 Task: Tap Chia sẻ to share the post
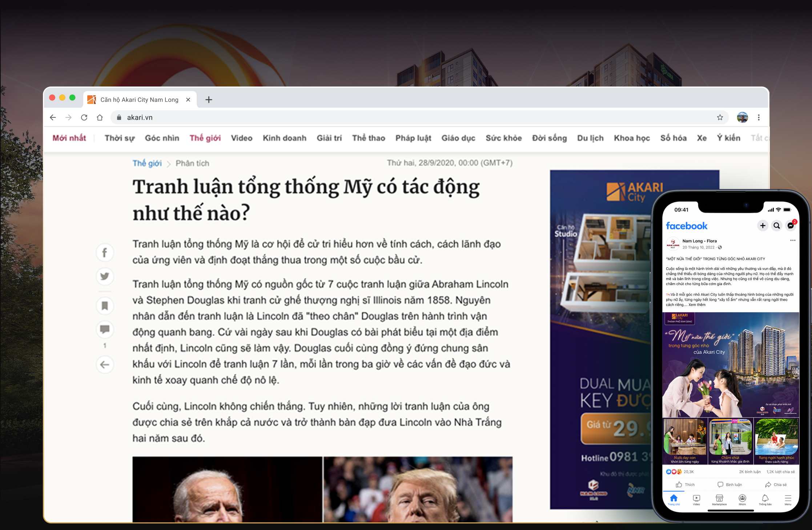(776, 485)
